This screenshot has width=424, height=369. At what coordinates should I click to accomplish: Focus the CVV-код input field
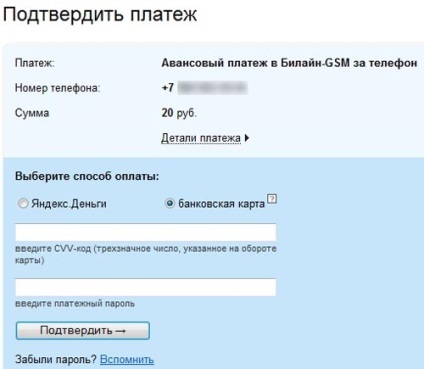coord(146,232)
